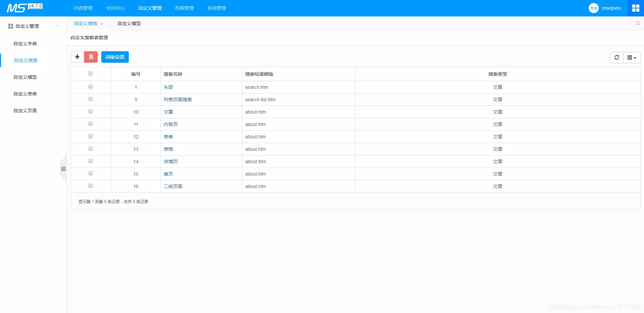The width and height of the screenshot is (644, 313).
Task: Open 自定义模型 in sidebar
Action: click(25, 77)
